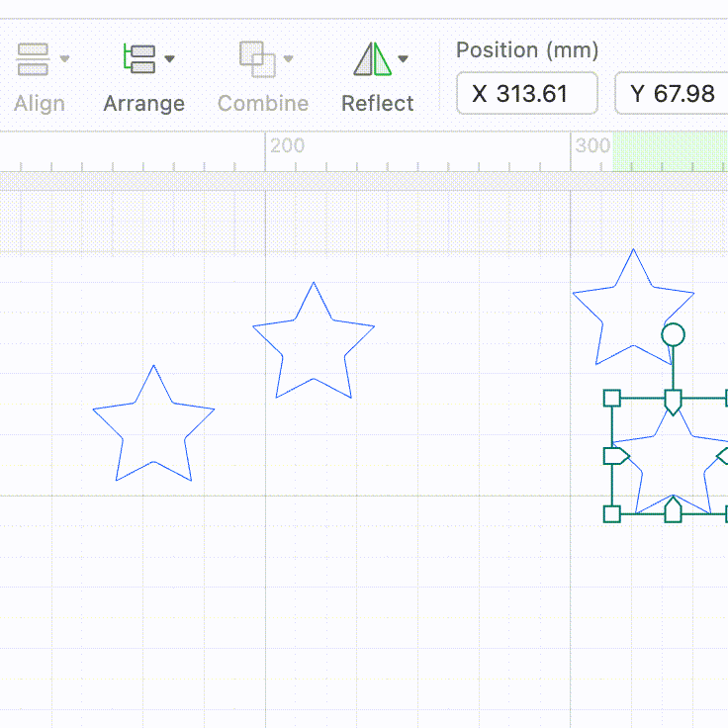Select the leftmost star shape
This screenshot has width=728, height=728.
tap(153, 423)
